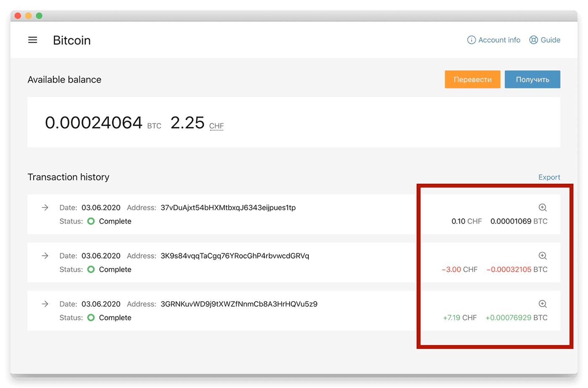The width and height of the screenshot is (588, 388).
Task: Click the 0.00024064 BTC balance value
Action: tap(94, 122)
